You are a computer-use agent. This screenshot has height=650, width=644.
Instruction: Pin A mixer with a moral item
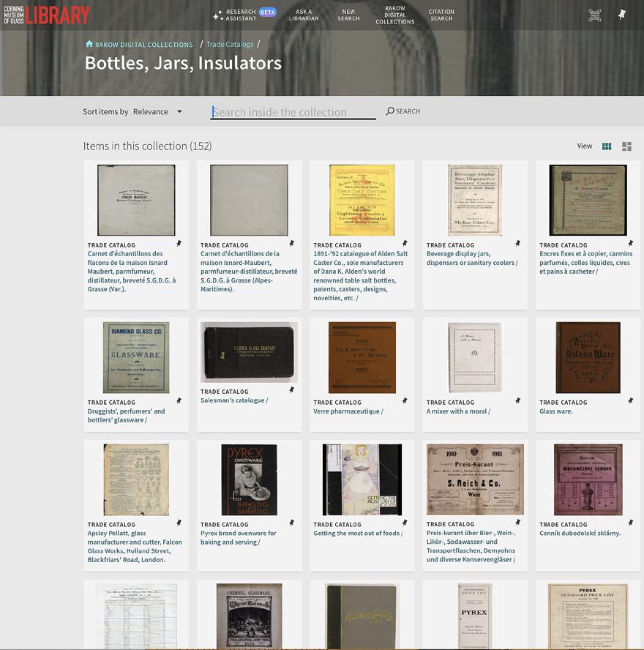(517, 401)
